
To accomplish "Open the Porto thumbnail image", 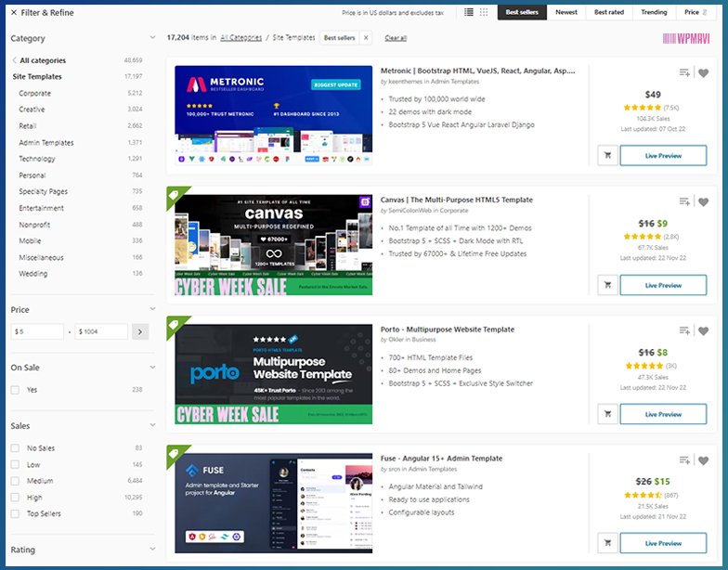I will tap(273, 373).
